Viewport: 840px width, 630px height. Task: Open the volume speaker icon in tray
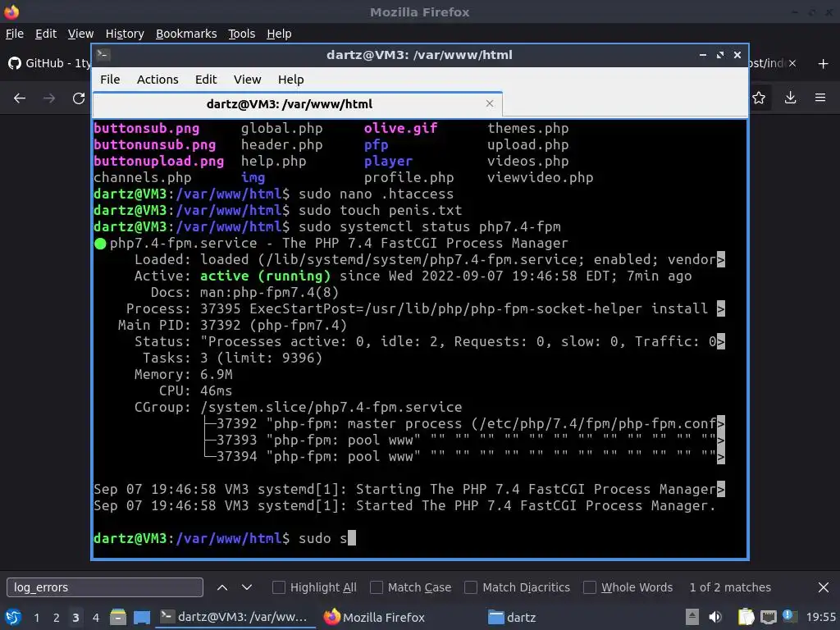click(x=714, y=617)
